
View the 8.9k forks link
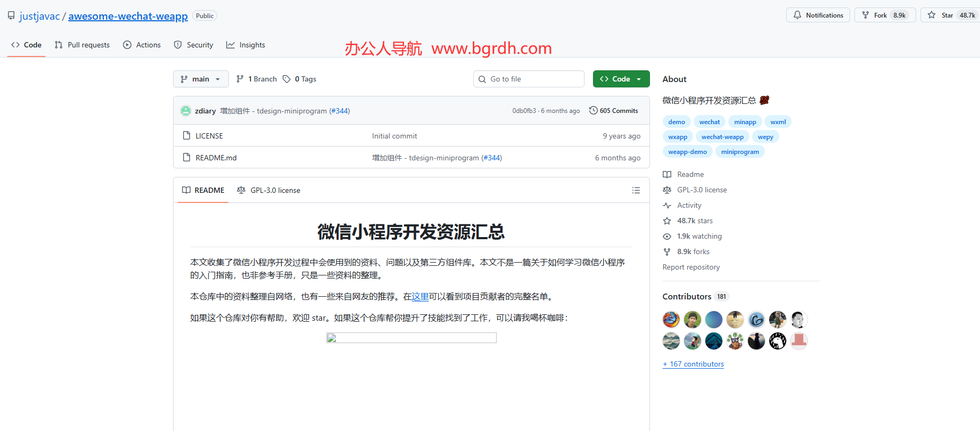point(686,251)
